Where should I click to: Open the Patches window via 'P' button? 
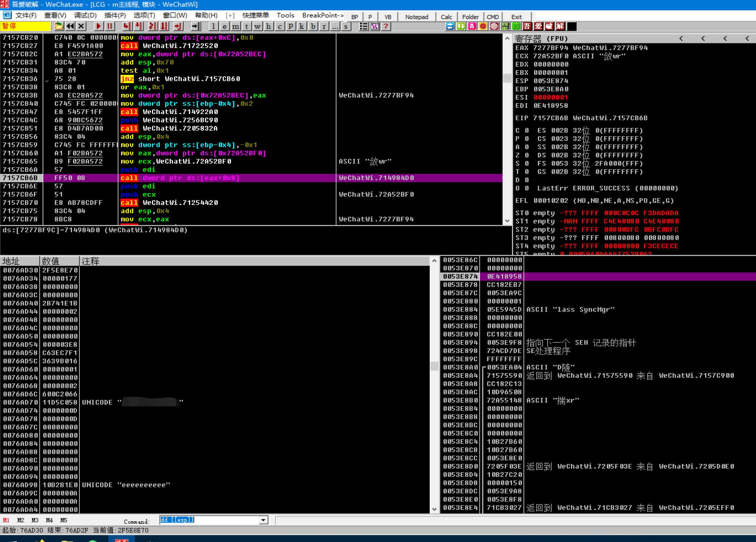click(291, 26)
